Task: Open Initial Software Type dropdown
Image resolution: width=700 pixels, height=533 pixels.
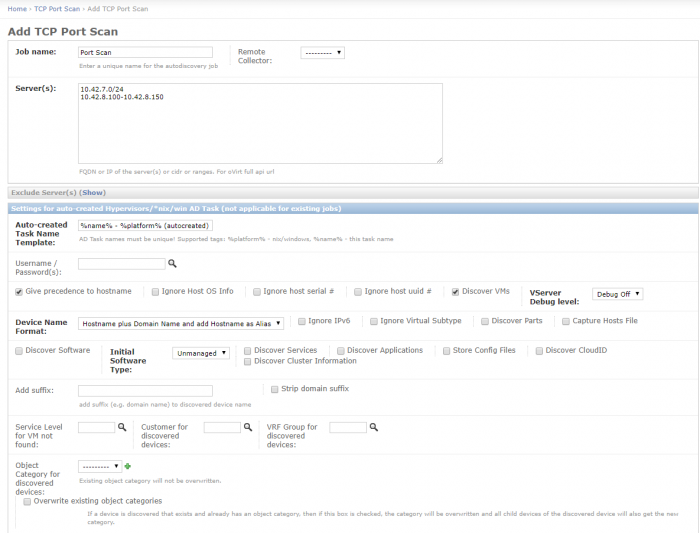Action: click(201, 353)
